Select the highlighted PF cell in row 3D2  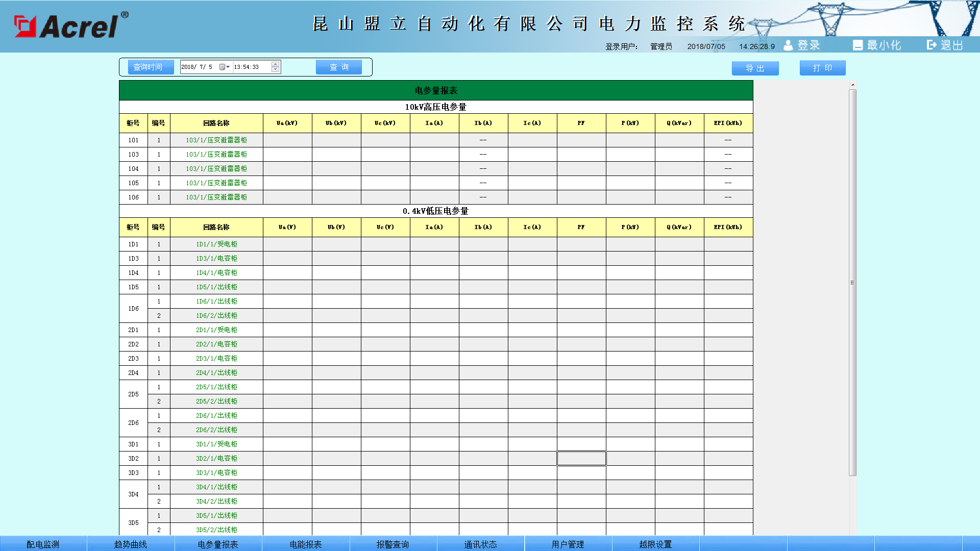[x=581, y=458]
